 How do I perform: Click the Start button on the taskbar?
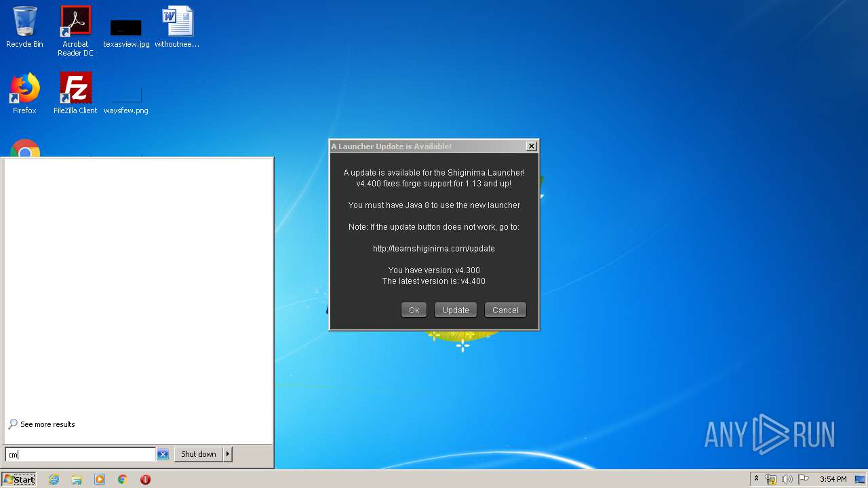(18, 479)
